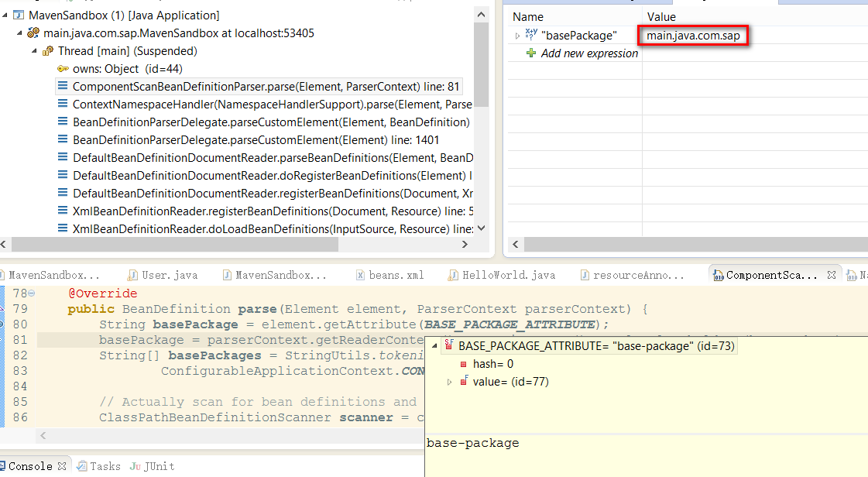The width and height of the screenshot is (868, 477).
Task: Open the HelloWorld.java editor tab
Action: tap(502, 275)
